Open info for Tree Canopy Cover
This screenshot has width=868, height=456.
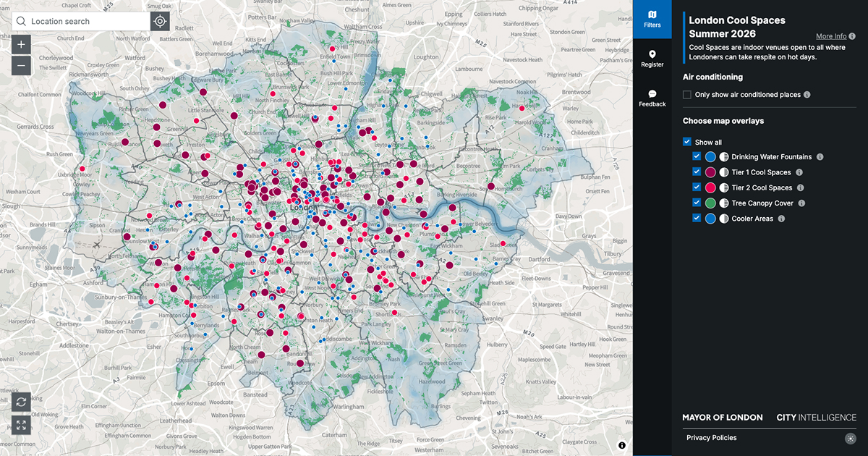coord(801,203)
